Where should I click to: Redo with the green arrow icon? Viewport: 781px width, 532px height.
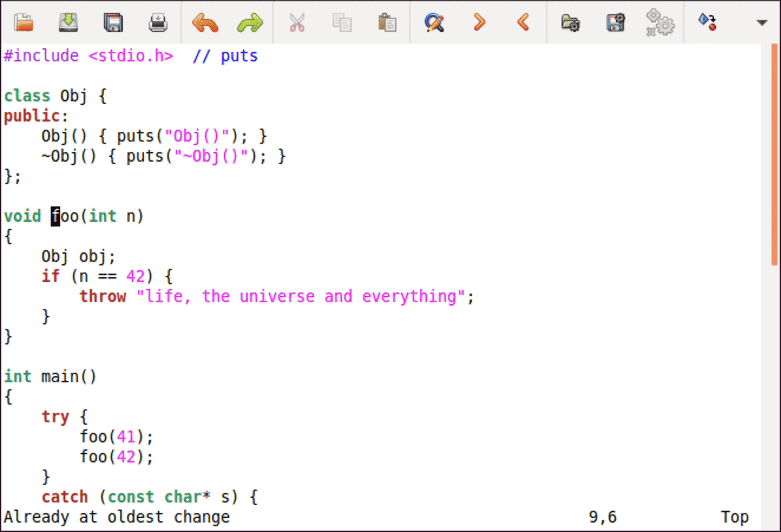pyautogui.click(x=250, y=22)
